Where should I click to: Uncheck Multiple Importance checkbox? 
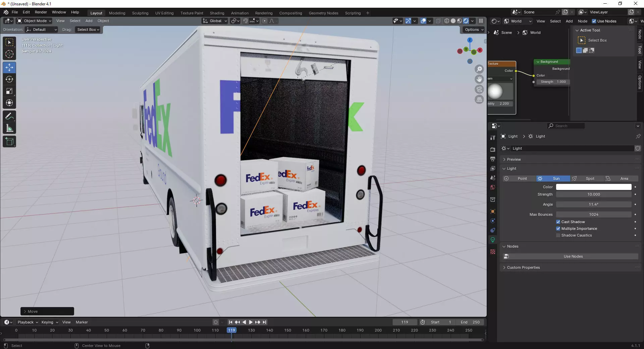tap(558, 229)
